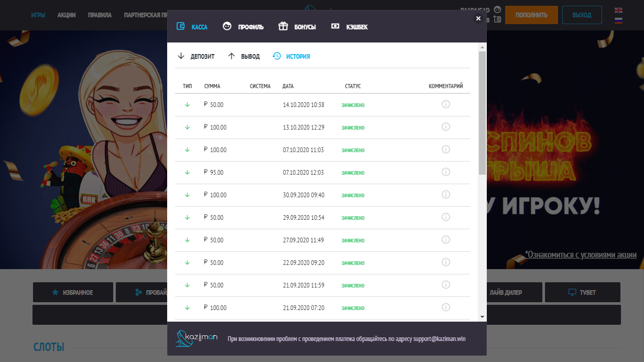The height and width of the screenshot is (362, 644).
Task: Click the Выход logout button
Action: click(x=582, y=15)
